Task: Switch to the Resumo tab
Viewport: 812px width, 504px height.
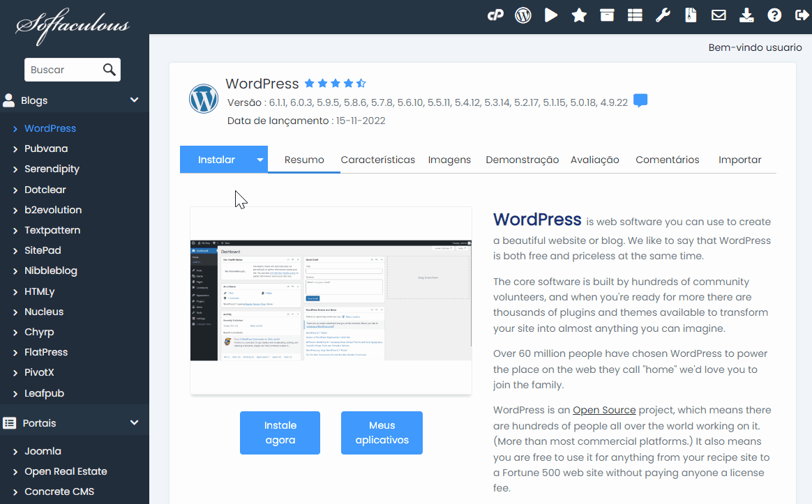Action: [304, 160]
